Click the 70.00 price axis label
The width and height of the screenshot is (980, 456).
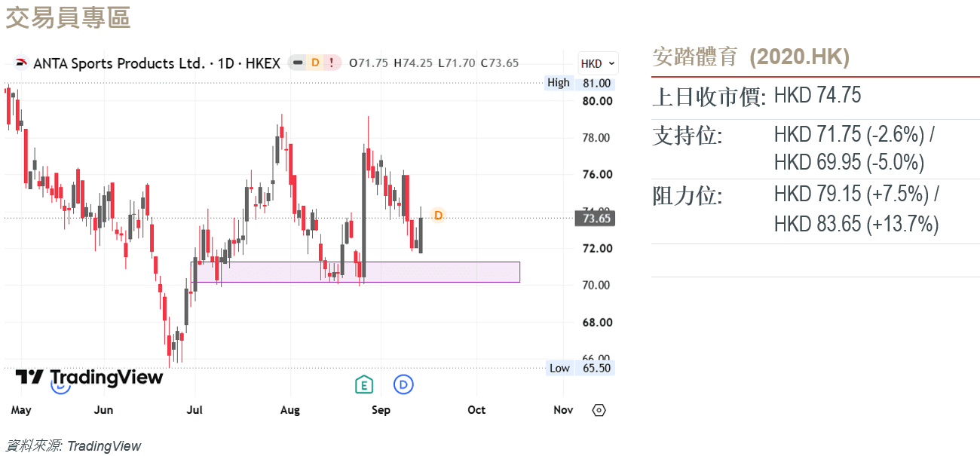[x=597, y=285]
